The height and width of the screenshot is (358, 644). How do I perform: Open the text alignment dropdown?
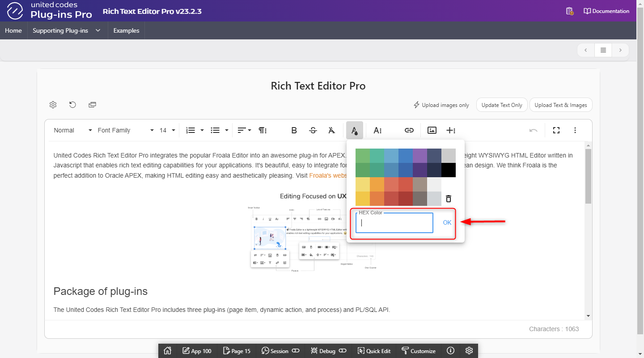[x=244, y=130]
